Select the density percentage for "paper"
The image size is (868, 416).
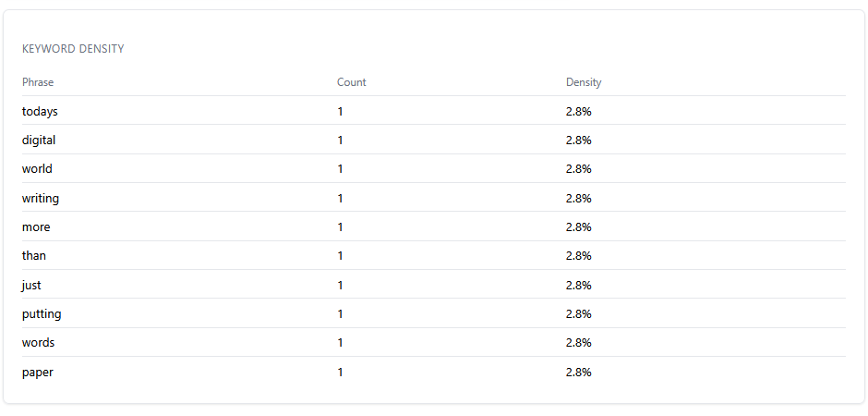[578, 373]
